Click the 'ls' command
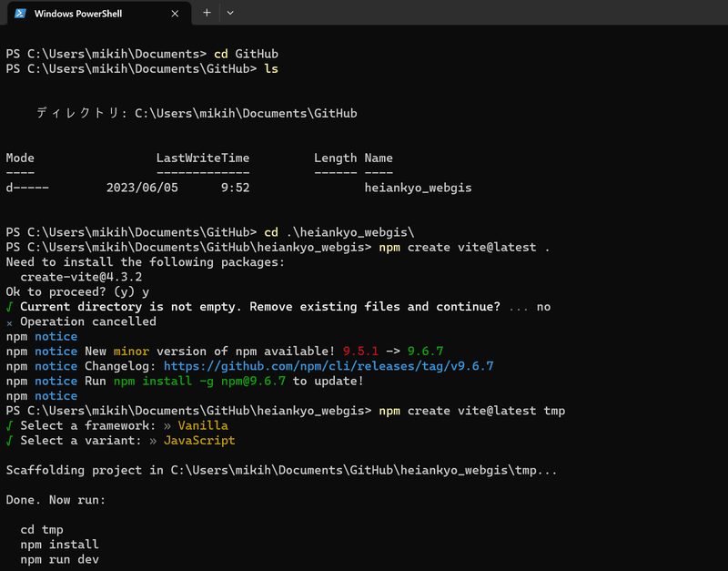728x571 pixels. (x=271, y=69)
